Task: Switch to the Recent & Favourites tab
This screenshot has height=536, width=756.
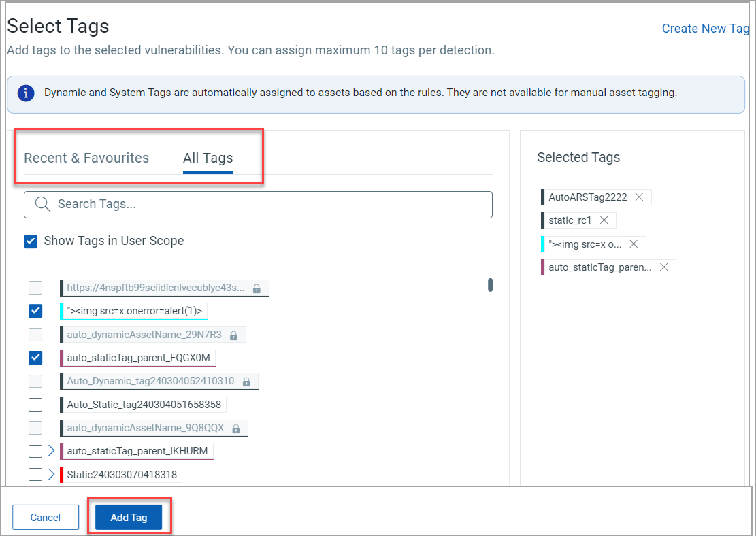Action: tap(86, 157)
